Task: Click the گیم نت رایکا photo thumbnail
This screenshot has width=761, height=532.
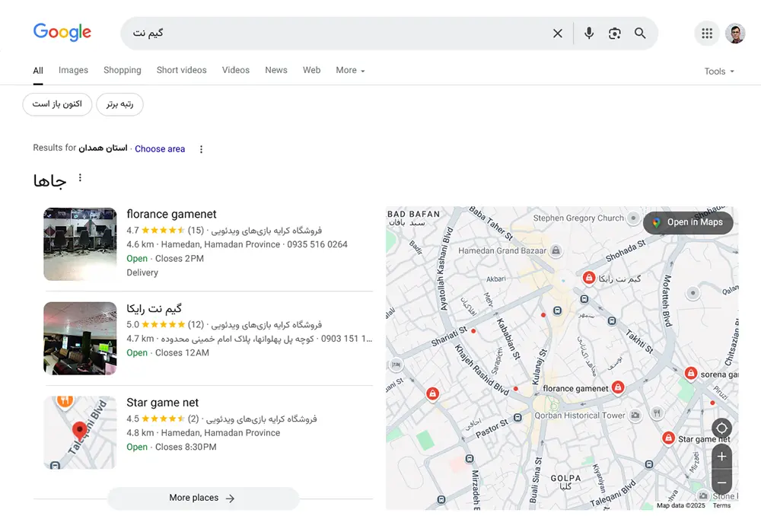Action: click(x=80, y=339)
